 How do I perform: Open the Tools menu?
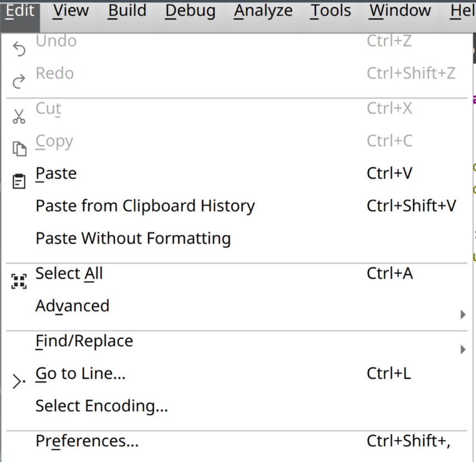tap(330, 11)
